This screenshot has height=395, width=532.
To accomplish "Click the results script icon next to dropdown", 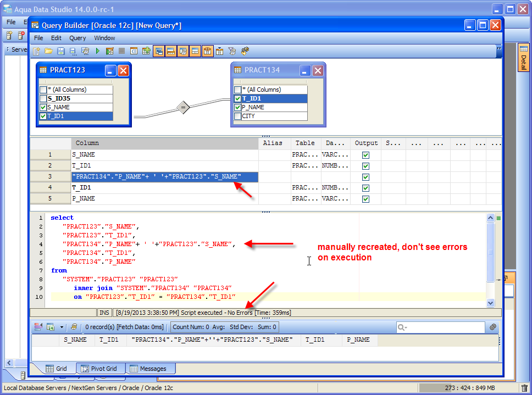I will coord(74,327).
